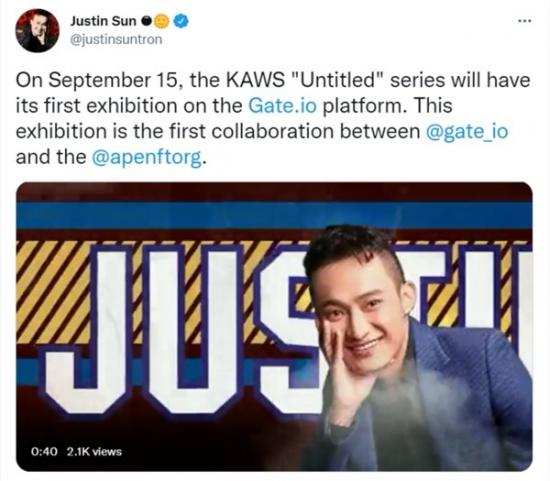
Task: Open the @apenftorg mention
Action: (x=147, y=157)
